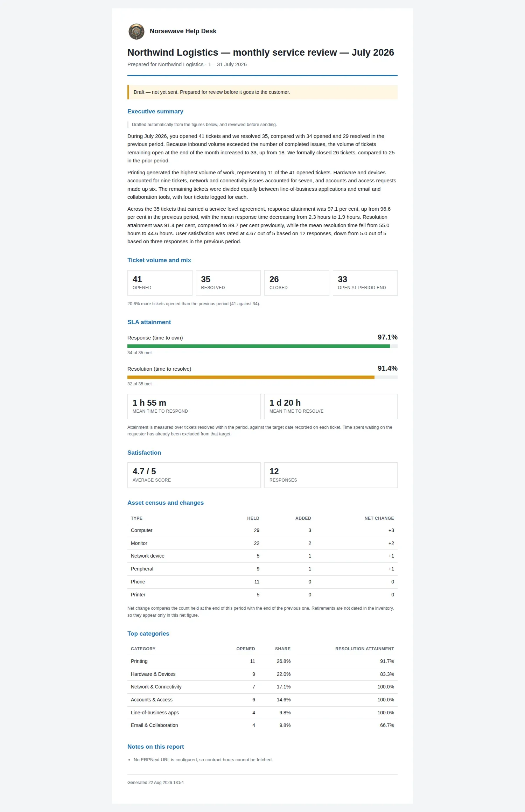The image size is (525, 812).
Task: Click the "Phone" asset row label
Action: (x=138, y=582)
